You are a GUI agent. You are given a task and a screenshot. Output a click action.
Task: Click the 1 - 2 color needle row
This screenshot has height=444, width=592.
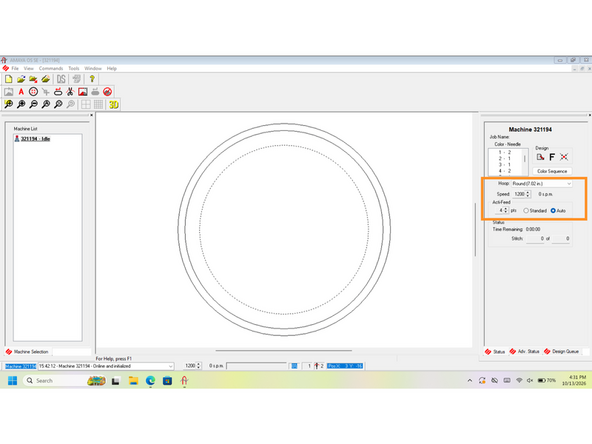pyautogui.click(x=505, y=153)
